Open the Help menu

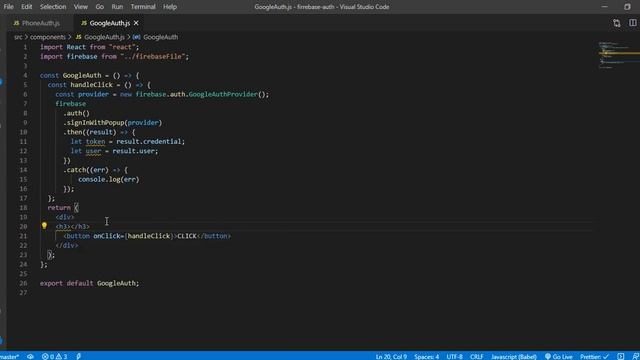point(170,7)
